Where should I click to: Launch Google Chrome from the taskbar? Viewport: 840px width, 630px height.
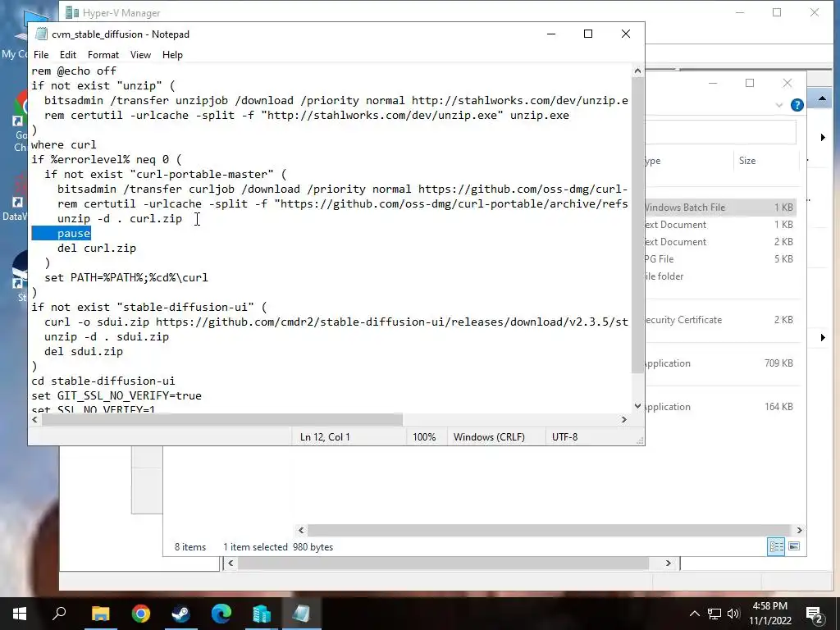(140, 614)
